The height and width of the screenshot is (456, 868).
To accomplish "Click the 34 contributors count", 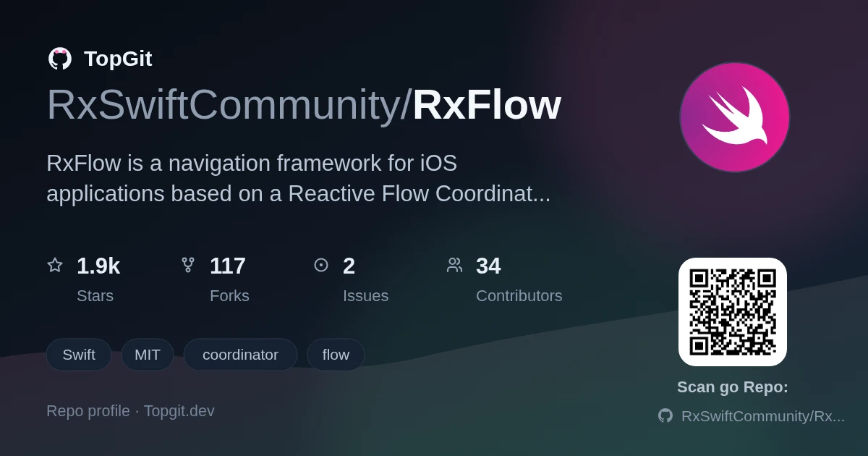I will 488,266.
